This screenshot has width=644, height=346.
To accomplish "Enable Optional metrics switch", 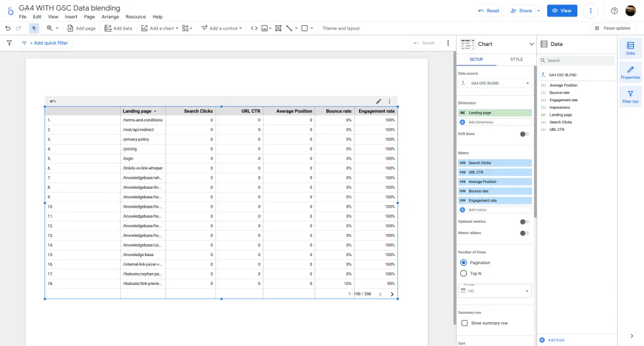I will 524,222.
